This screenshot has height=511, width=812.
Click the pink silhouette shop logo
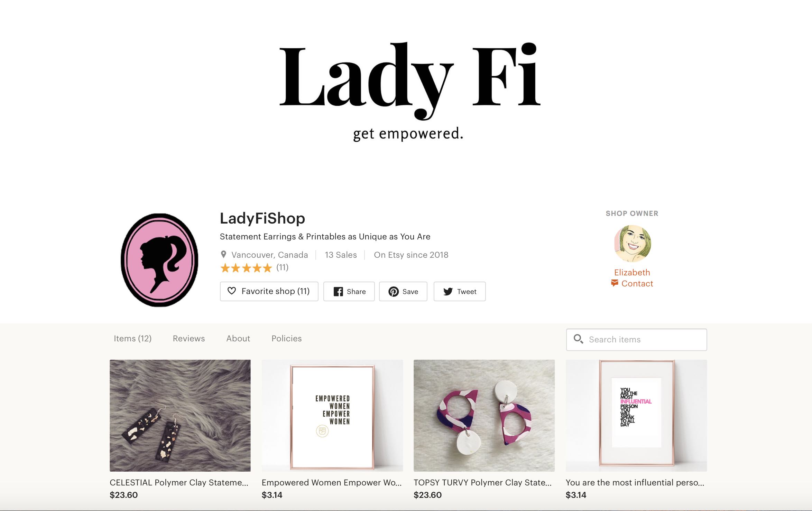pyautogui.click(x=159, y=260)
